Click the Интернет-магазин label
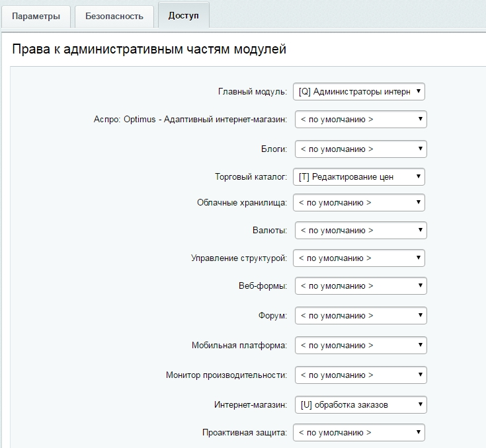The image size is (486, 448). (x=251, y=404)
